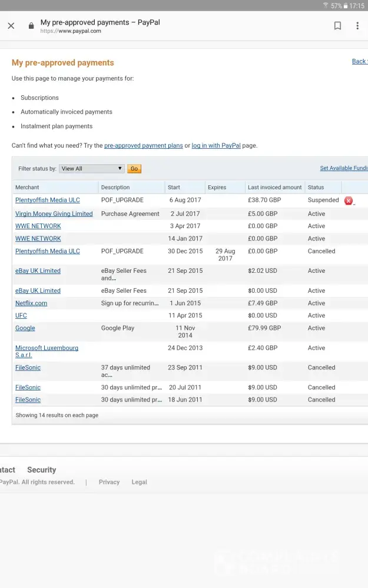
Task: Open the three-dot browser menu
Action: (357, 26)
